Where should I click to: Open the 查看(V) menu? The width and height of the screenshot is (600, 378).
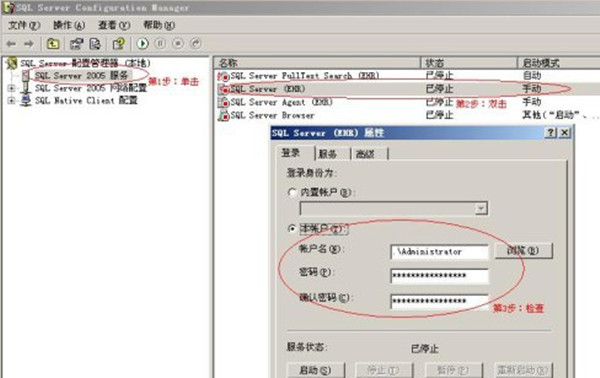[114, 26]
